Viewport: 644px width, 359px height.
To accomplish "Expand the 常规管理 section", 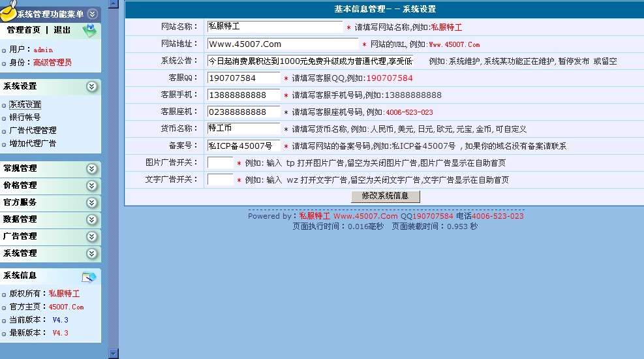I will (x=92, y=168).
